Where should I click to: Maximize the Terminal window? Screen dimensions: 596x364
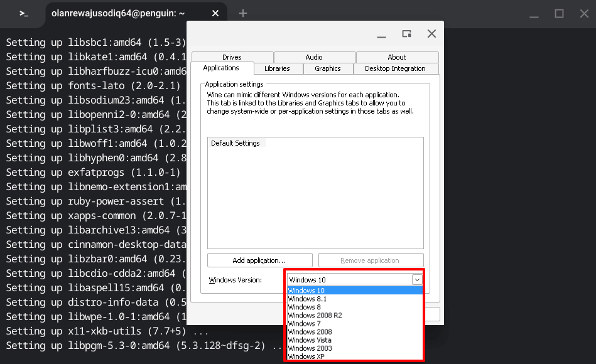pyautogui.click(x=559, y=14)
